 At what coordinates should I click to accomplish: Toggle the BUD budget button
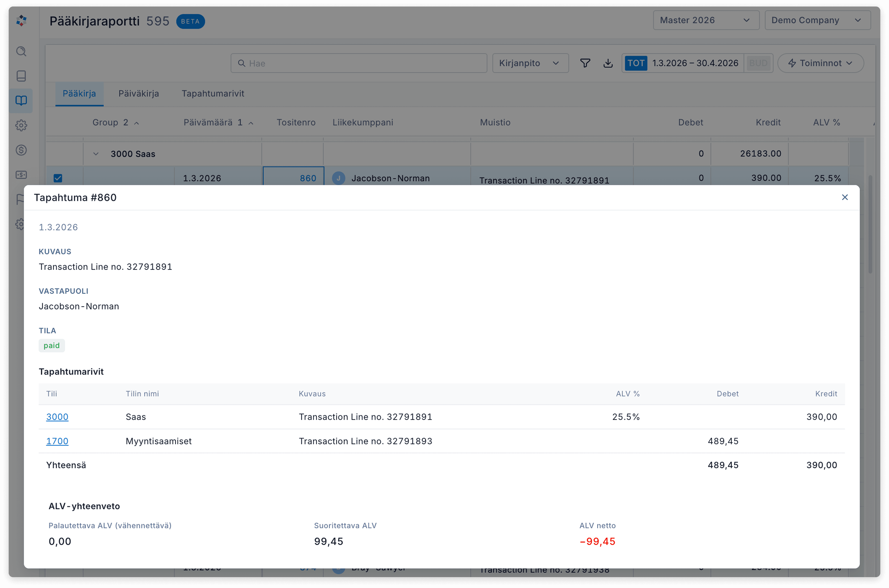click(758, 63)
